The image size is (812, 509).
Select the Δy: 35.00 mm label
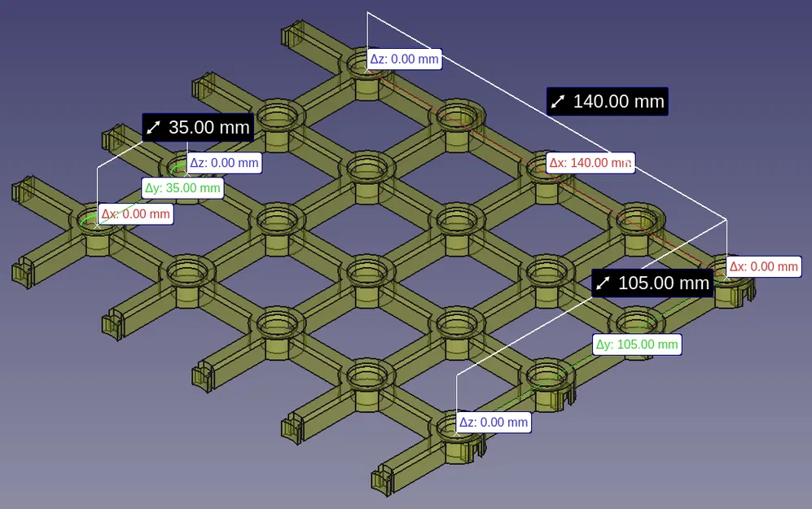point(182,188)
